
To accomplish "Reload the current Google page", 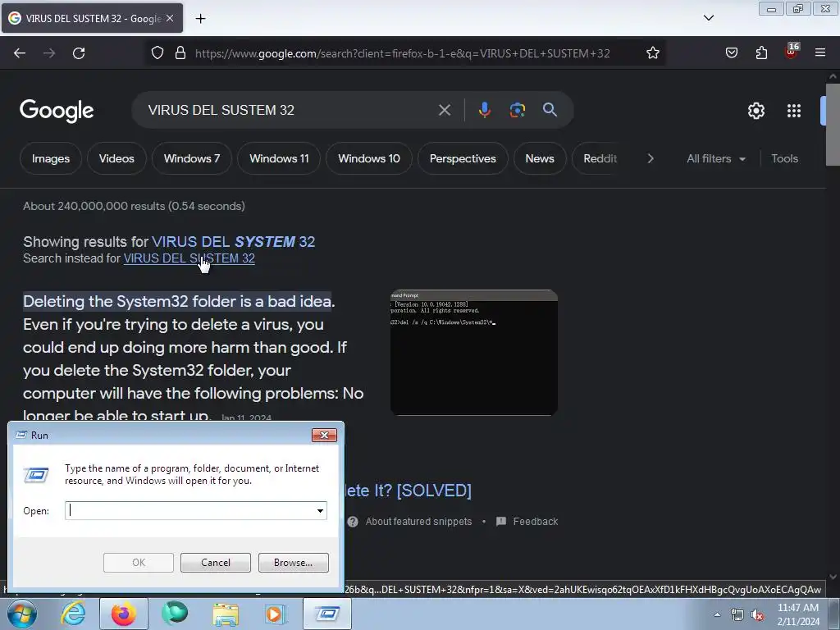I will [79, 53].
